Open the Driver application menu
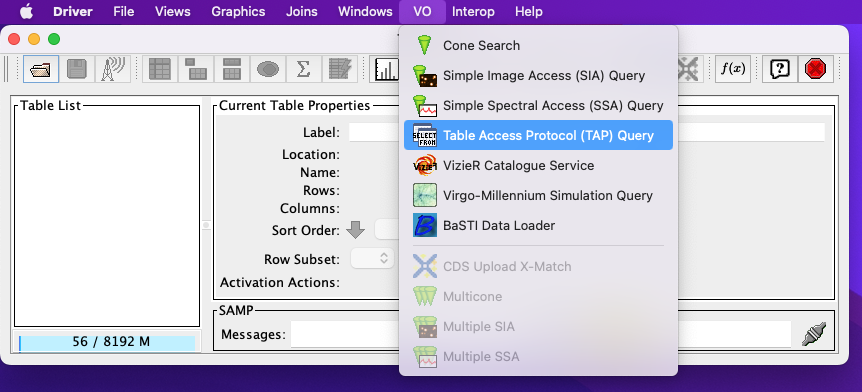Screen dimensions: 862x392 [74, 12]
